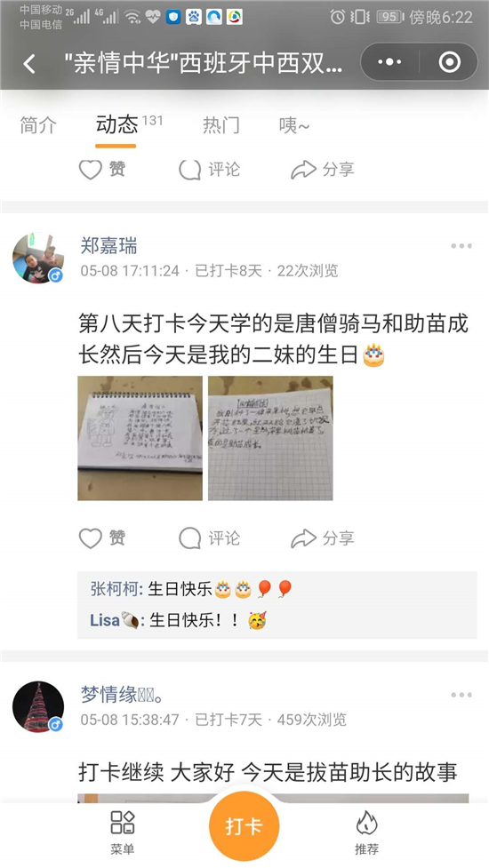Screen dimensions: 489x868
Task: Tap the orange 打卡 button
Action: click(244, 826)
